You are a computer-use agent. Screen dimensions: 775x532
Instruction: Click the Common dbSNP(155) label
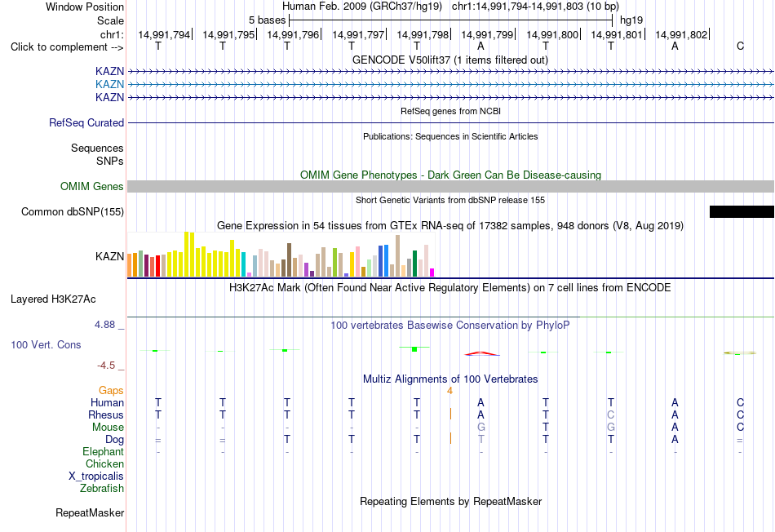(x=72, y=211)
